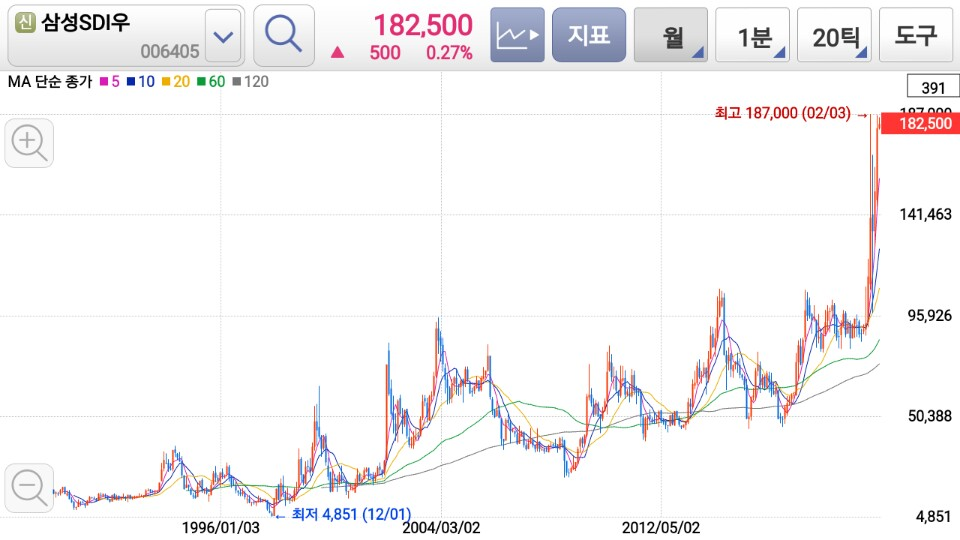
Task: Click the 4,851 price axis label
Action: coord(933,517)
